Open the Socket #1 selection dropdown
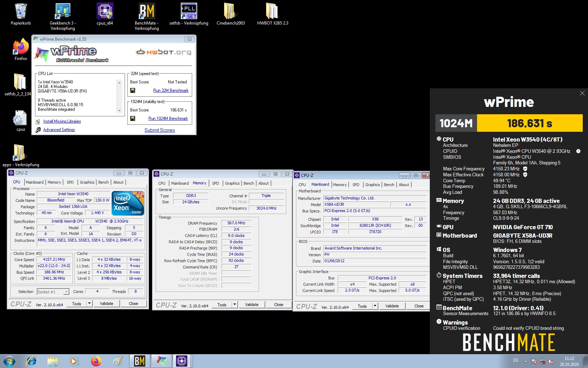The width and height of the screenshot is (588, 368). 66,292
